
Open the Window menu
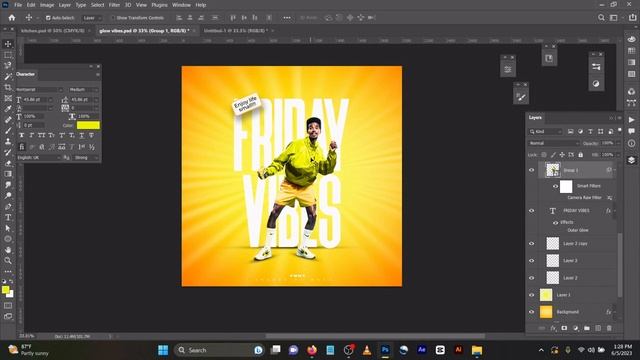[x=181, y=5]
